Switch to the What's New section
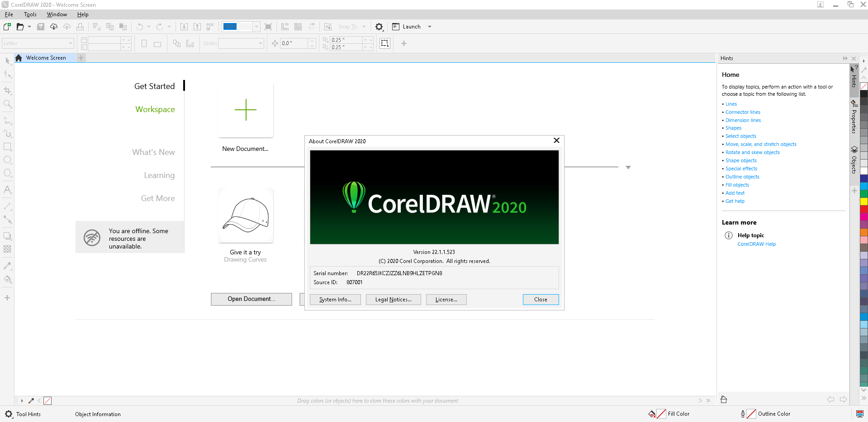 [153, 152]
